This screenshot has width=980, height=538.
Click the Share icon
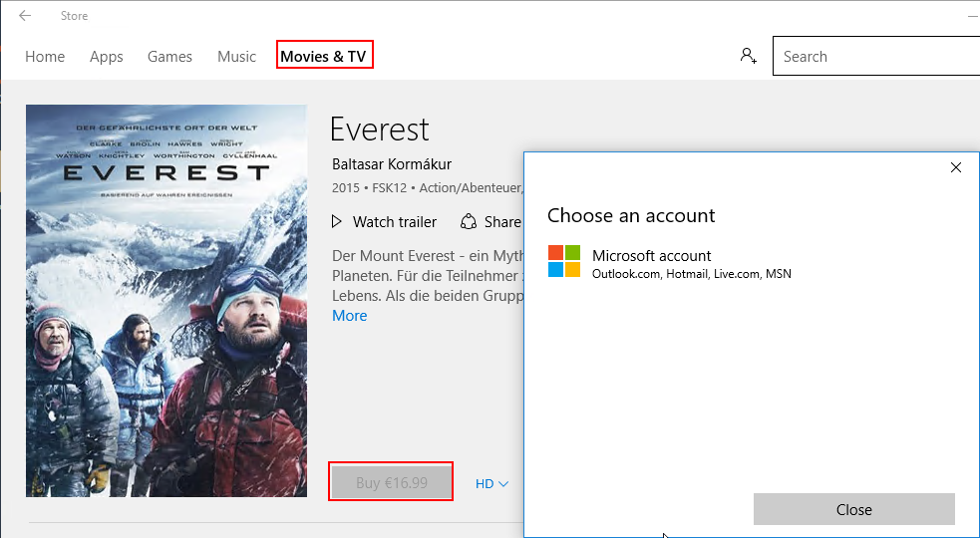pyautogui.click(x=469, y=222)
